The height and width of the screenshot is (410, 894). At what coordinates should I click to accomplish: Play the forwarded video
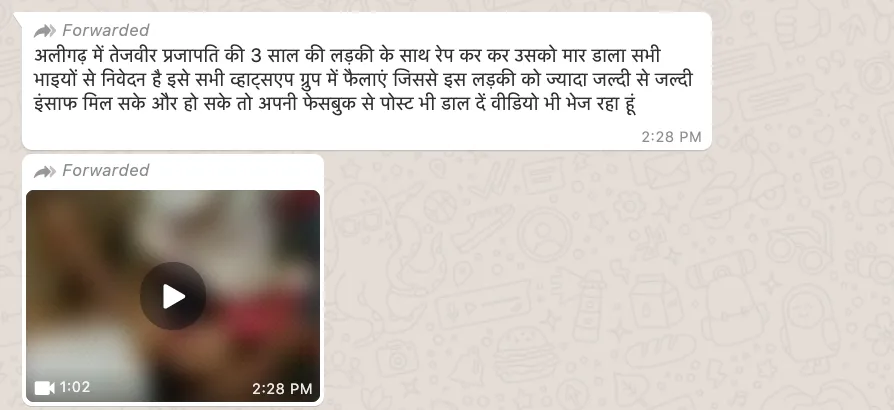[x=173, y=296]
